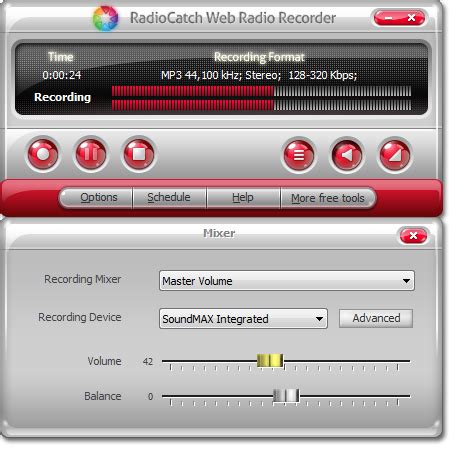The image size is (458, 449).
Task: Close the RadioCatch main window
Action: (x=412, y=18)
